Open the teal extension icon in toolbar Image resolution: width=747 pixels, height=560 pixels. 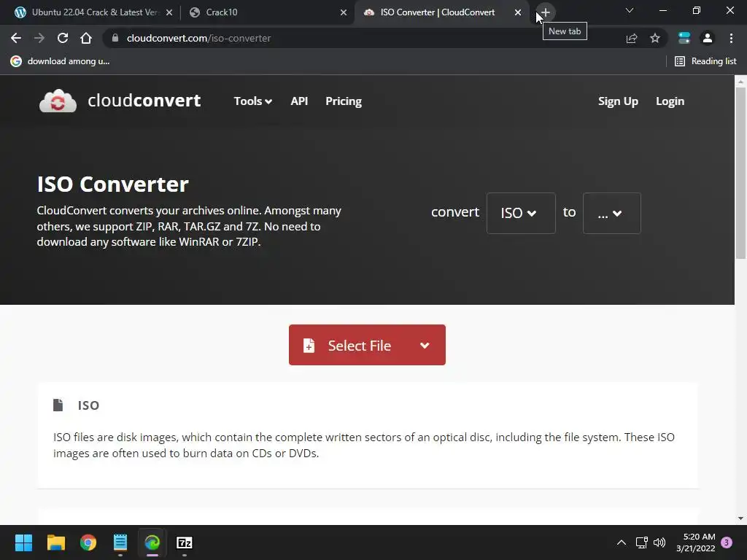point(684,38)
